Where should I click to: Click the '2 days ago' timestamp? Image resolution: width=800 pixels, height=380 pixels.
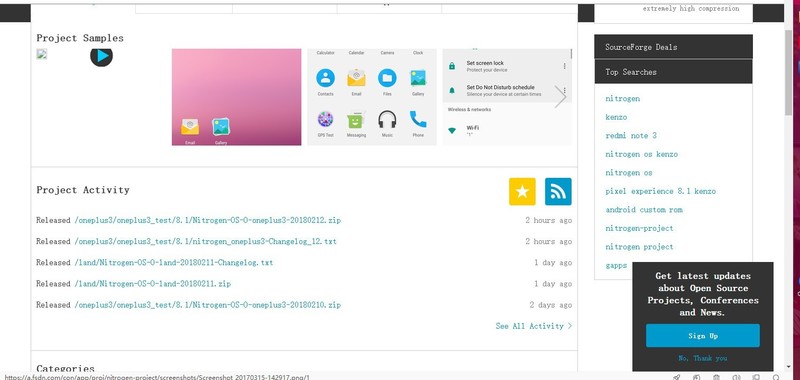pos(551,305)
